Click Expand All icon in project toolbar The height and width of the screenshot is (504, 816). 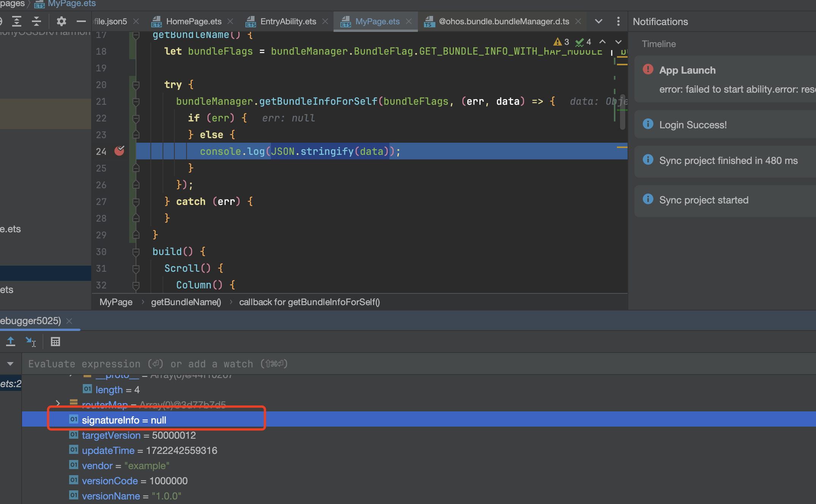coord(16,21)
